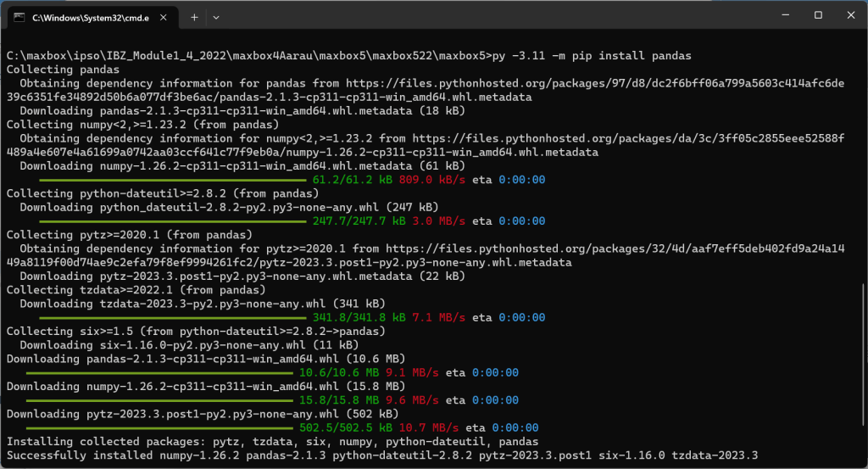Open a new tab with plus icon
Screen dimensions: 868x469
click(194, 17)
